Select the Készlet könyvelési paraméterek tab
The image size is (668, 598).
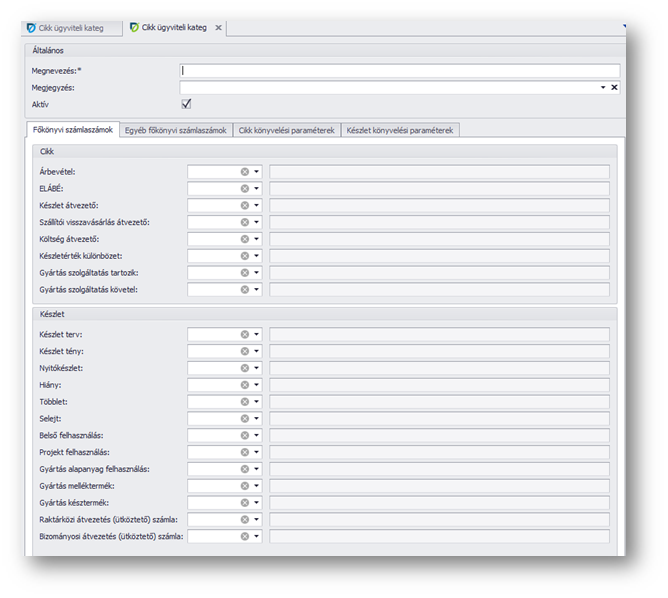400,130
